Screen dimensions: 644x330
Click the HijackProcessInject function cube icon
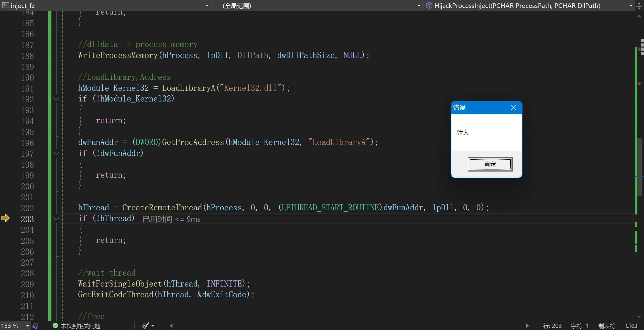(429, 5)
